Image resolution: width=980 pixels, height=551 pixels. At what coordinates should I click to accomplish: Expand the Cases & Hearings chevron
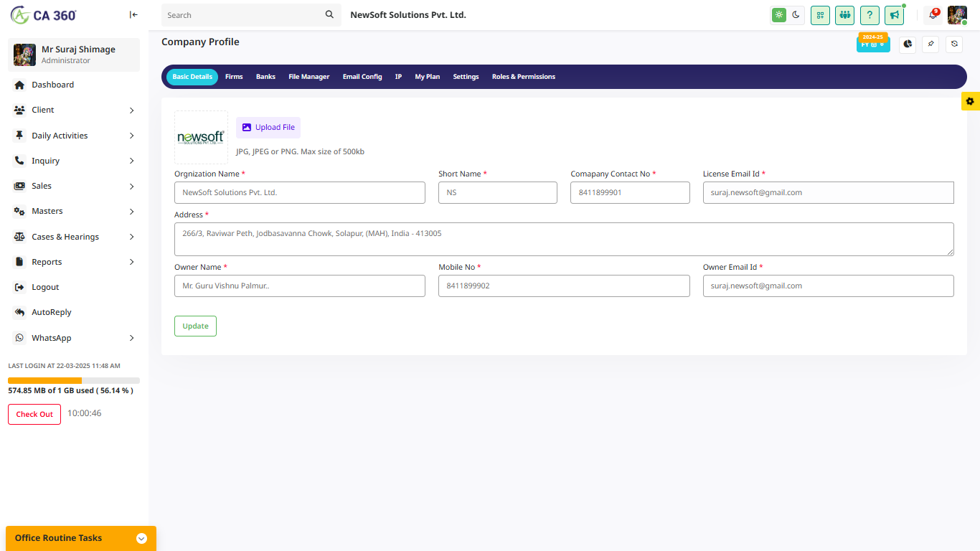click(x=132, y=237)
